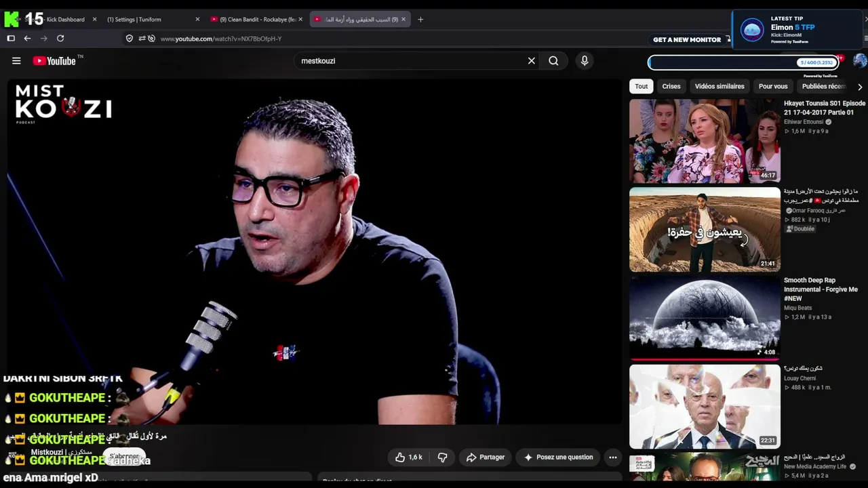Start voice search with the microphone icon

point(585,61)
